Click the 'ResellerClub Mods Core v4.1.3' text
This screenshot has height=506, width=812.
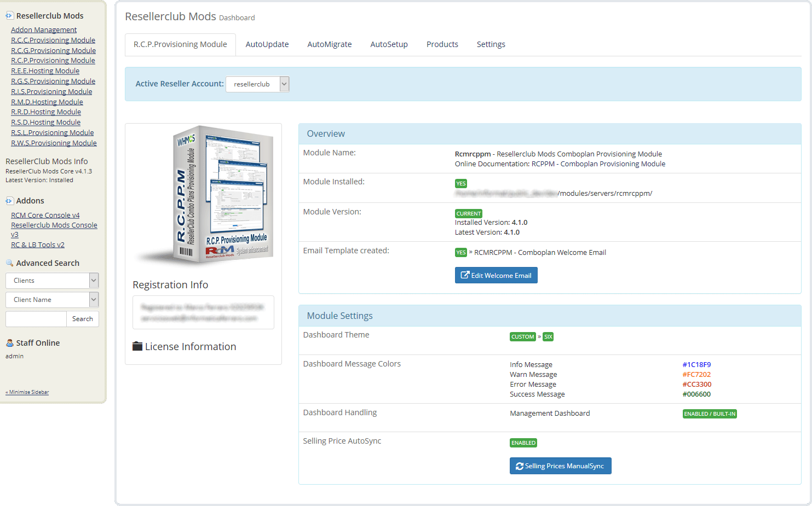click(x=49, y=171)
